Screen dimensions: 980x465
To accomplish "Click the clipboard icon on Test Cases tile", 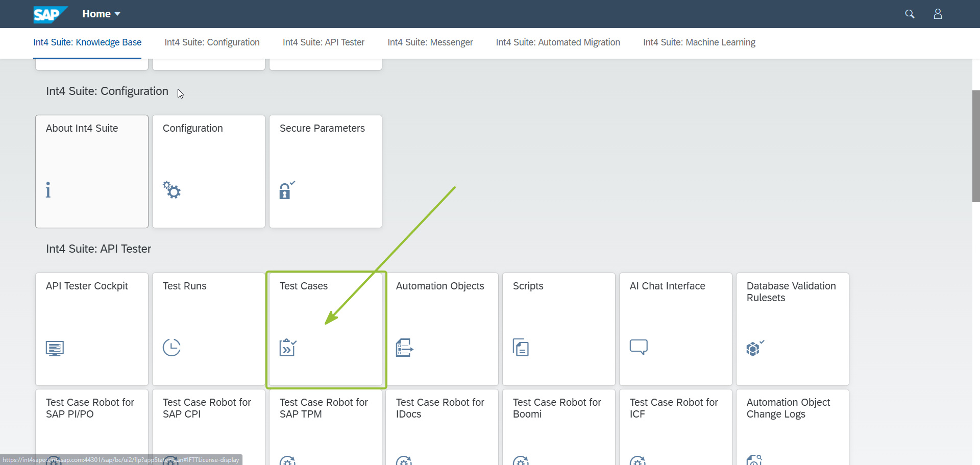I will 288,348.
